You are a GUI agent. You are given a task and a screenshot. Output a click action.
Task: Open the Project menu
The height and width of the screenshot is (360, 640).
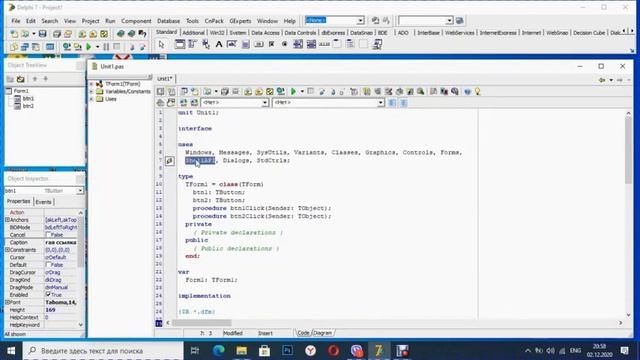[90, 21]
